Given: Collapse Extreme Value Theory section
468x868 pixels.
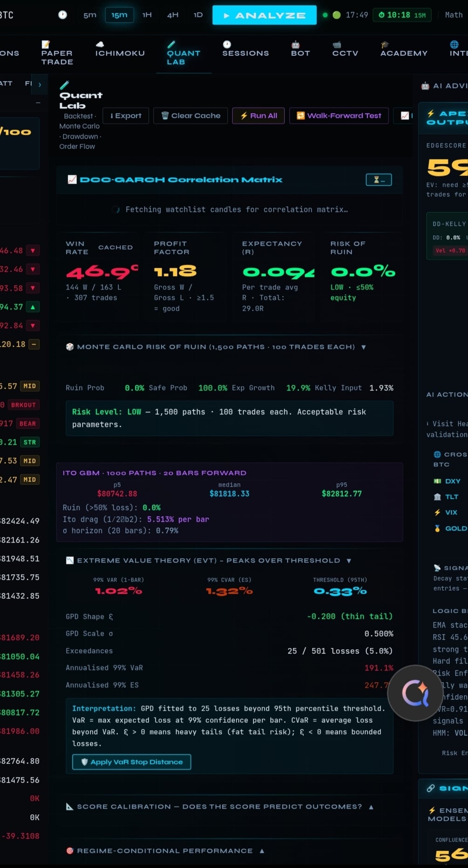Looking at the screenshot, I should [x=349, y=561].
